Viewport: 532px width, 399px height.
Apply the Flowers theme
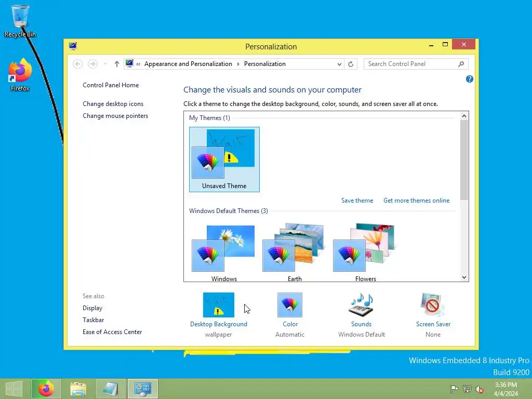point(365,252)
